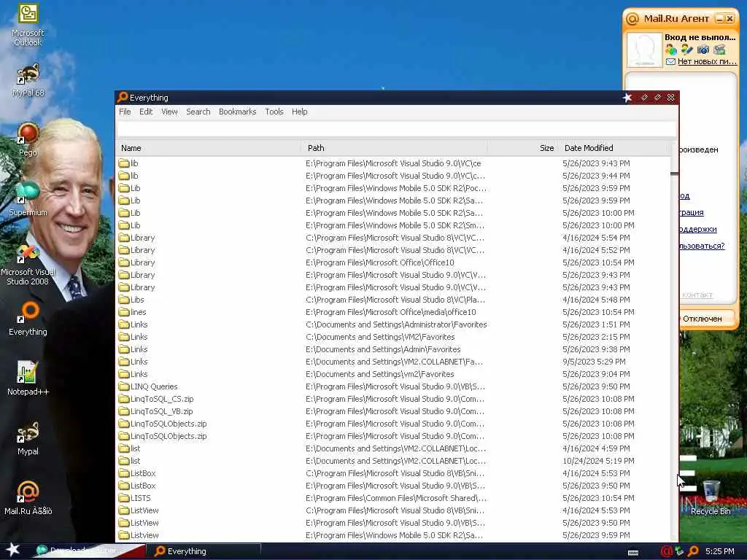Select the Microsoft Visual Studio 2008 shortcut
This screenshot has height=560, width=747.
tap(28, 253)
